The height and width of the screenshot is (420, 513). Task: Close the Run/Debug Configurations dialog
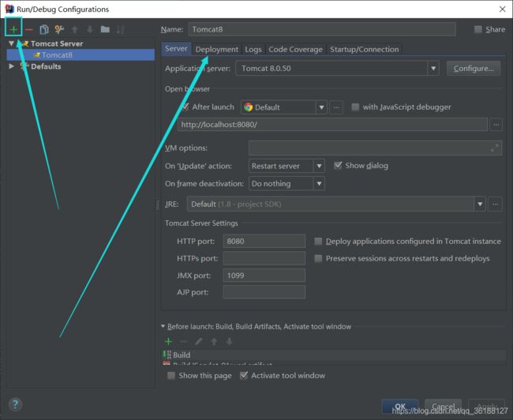tap(503, 9)
